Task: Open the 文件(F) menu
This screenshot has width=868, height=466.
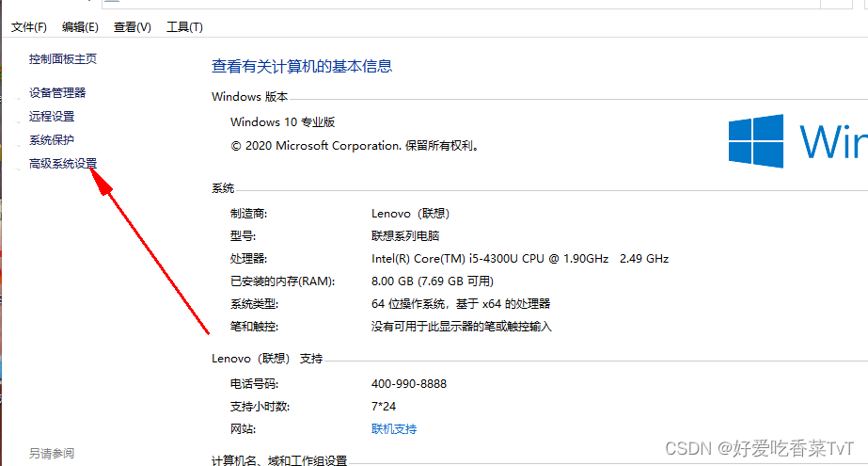Action: click(29, 27)
